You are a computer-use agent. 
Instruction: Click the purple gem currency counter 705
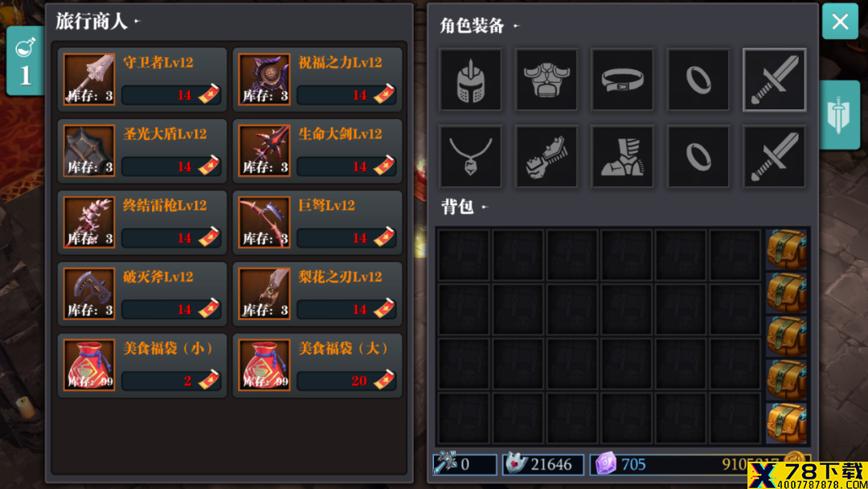point(620,464)
